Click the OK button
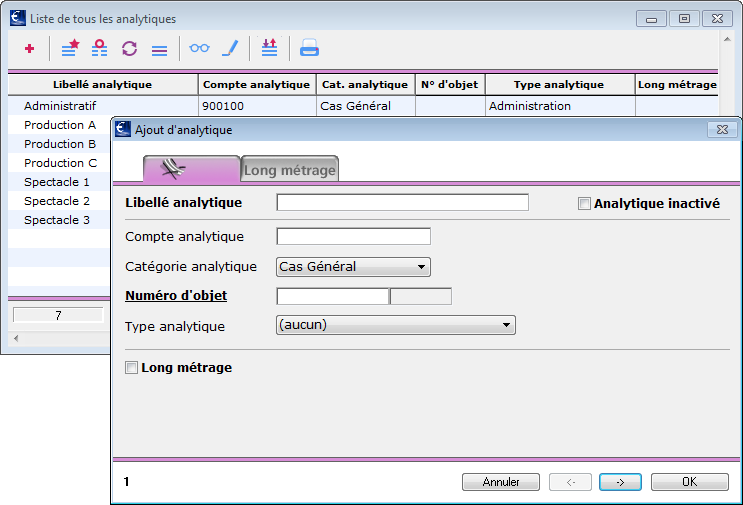The image size is (743, 505). [x=689, y=482]
